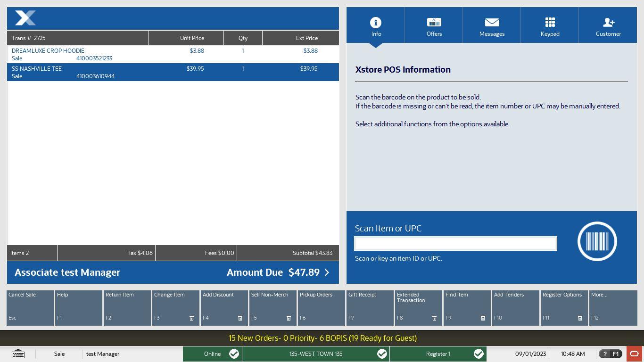Open the More... F12 menu
The image size is (644, 362).
tap(613, 308)
